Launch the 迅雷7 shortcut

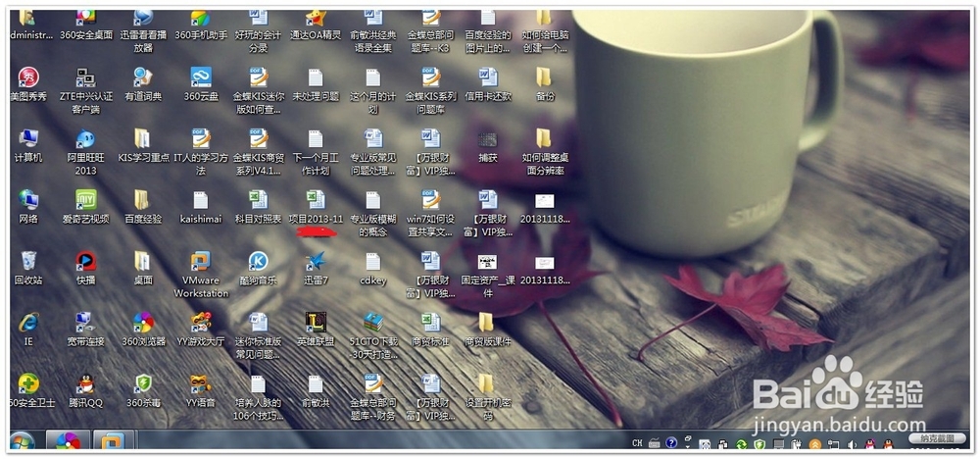point(316,269)
